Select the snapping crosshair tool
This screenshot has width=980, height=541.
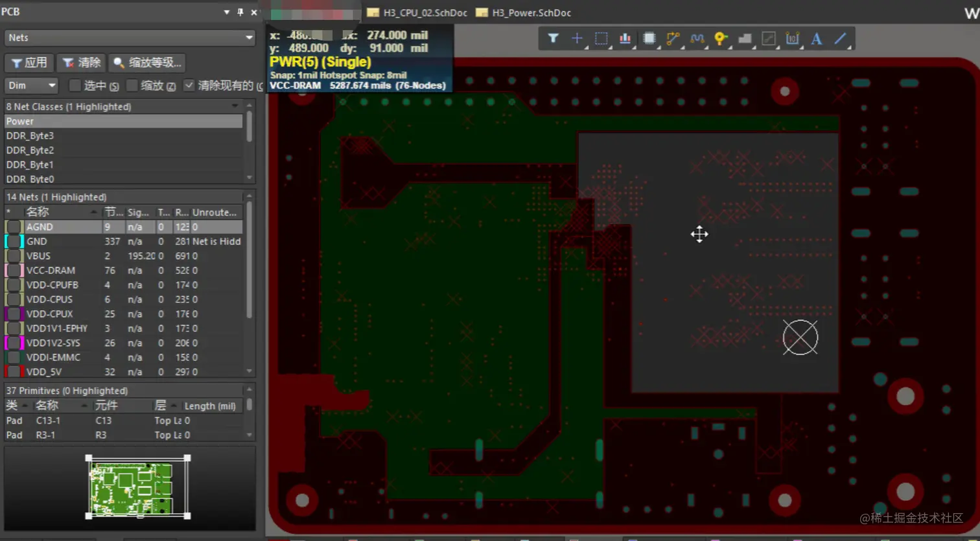pyautogui.click(x=577, y=38)
